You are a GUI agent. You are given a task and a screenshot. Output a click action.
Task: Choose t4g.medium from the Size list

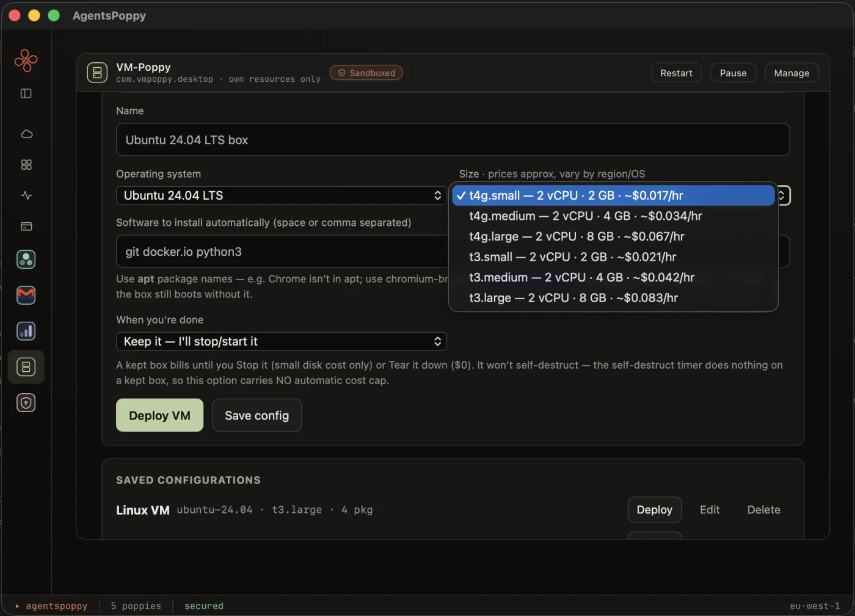[x=613, y=216]
